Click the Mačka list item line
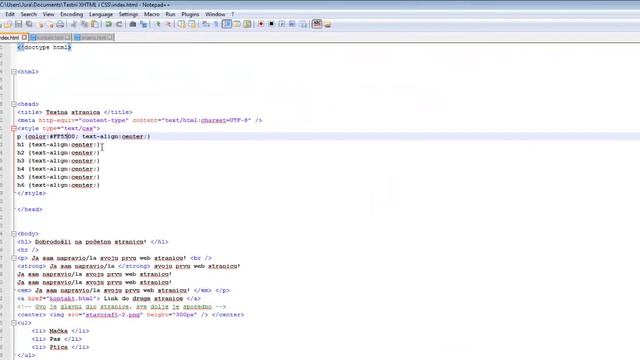 click(x=60, y=331)
